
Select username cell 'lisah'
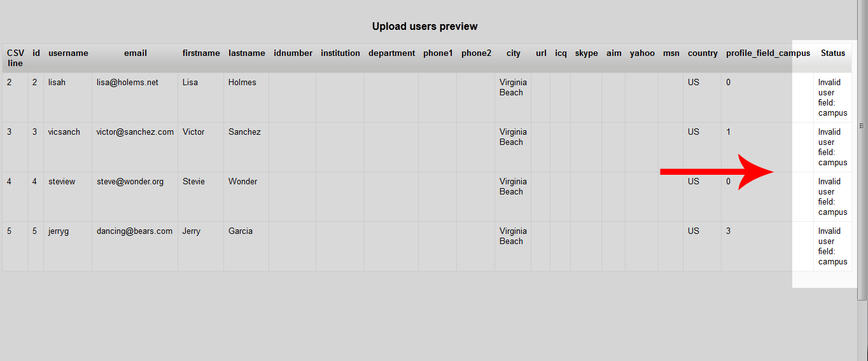click(57, 83)
